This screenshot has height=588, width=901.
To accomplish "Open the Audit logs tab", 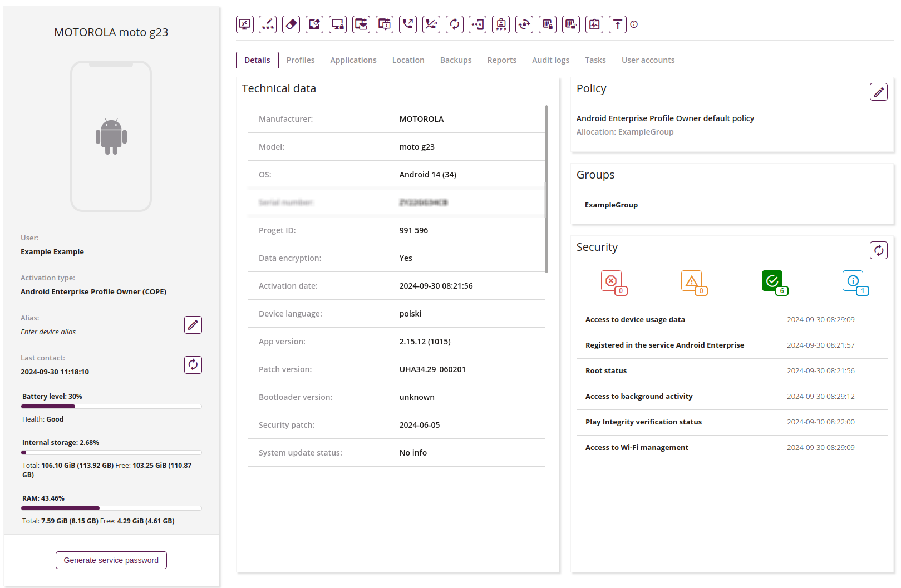I will pos(551,60).
